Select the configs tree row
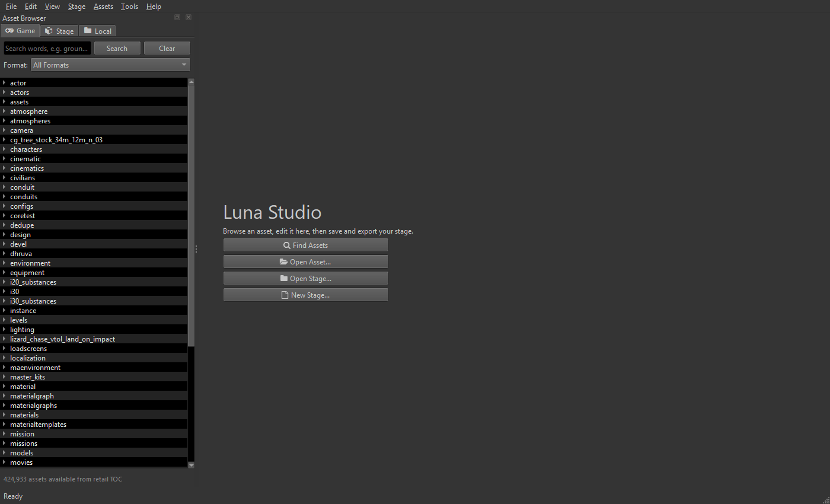Screen dimensions: 830x504 point(94,206)
